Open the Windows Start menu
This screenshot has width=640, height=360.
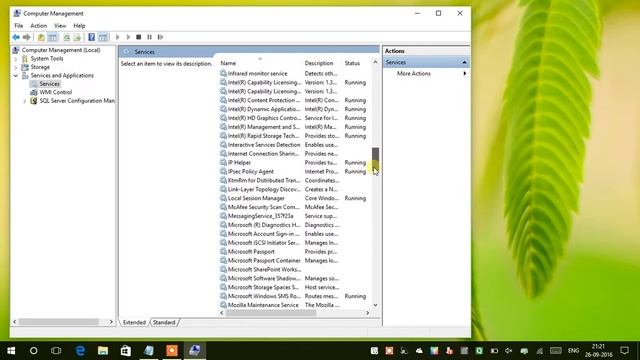(11, 351)
